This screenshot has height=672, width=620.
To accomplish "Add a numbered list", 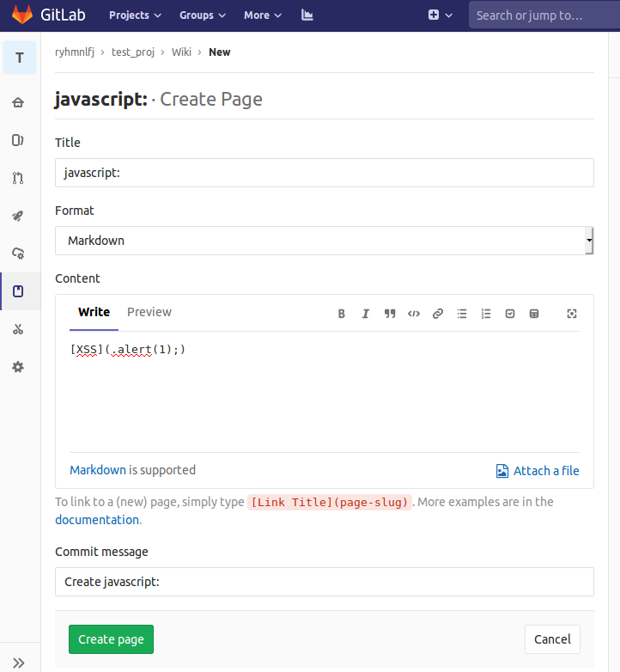I will [x=486, y=314].
